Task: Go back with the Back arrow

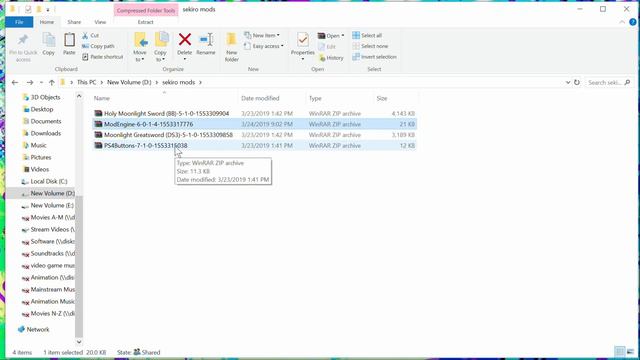Action: click(x=15, y=82)
